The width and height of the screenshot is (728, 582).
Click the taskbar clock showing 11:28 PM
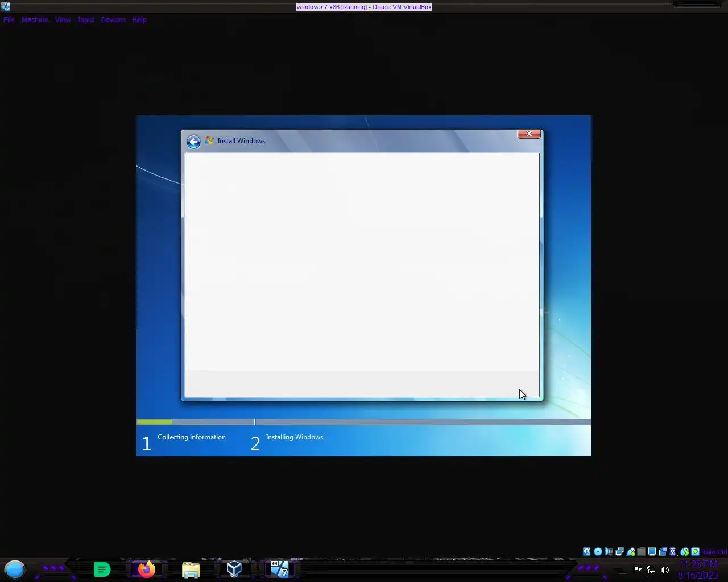point(698,564)
